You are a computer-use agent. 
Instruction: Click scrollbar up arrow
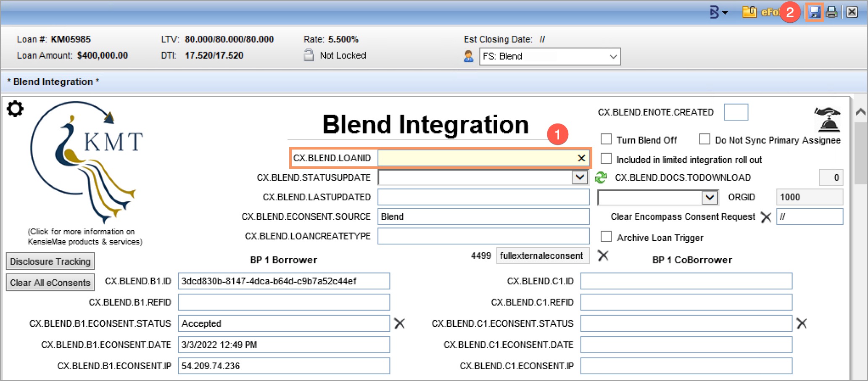860,112
